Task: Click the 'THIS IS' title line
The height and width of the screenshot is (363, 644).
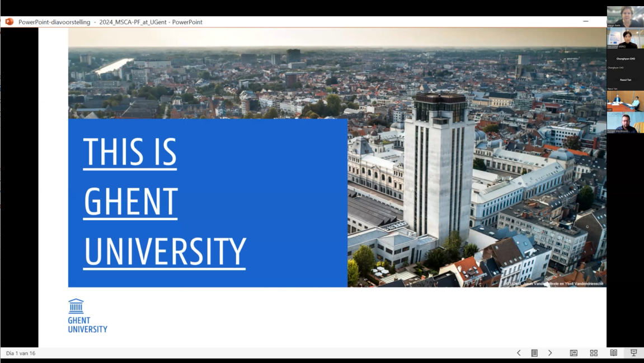Action: click(x=130, y=152)
